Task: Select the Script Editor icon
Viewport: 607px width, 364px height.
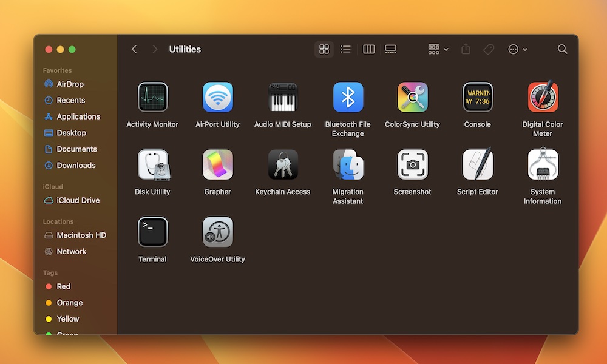Action: (478, 164)
